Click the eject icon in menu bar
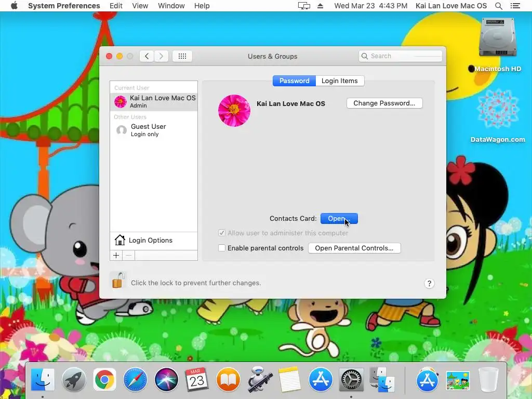The height and width of the screenshot is (399, 532). [320, 6]
